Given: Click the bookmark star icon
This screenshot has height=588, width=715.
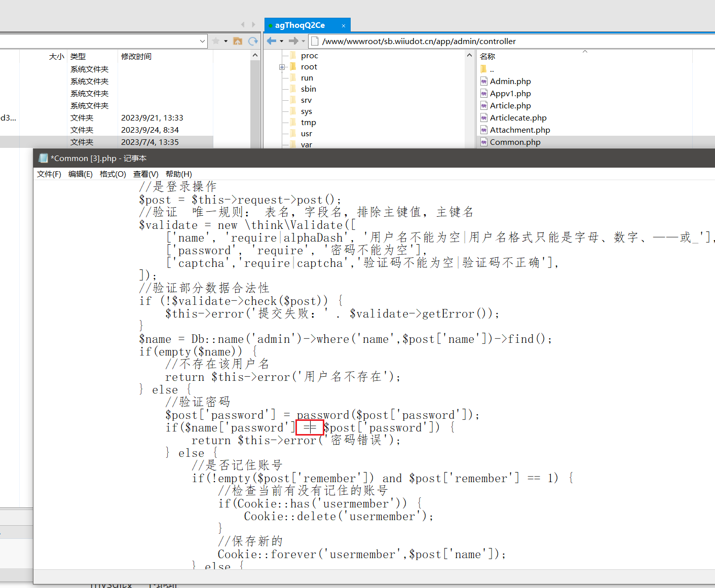Looking at the screenshot, I should pyautogui.click(x=216, y=41).
